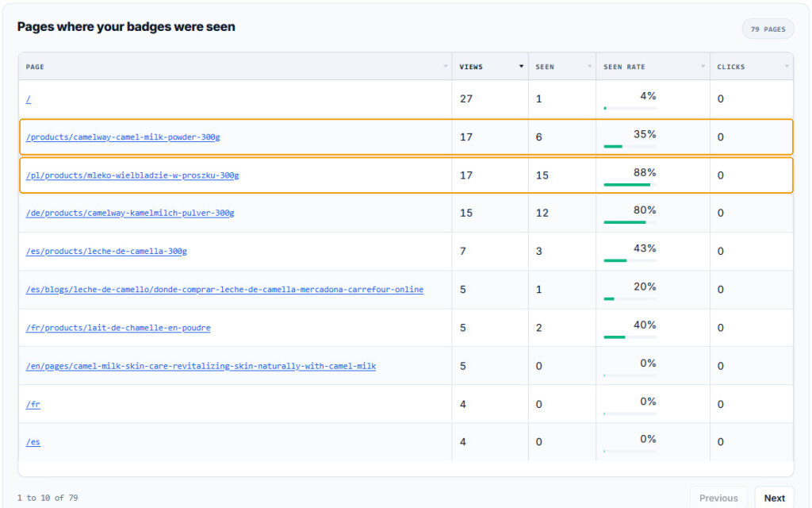This screenshot has height=508, width=812.
Task: Click the 40% seen rate progress bar
Action: tap(630, 337)
